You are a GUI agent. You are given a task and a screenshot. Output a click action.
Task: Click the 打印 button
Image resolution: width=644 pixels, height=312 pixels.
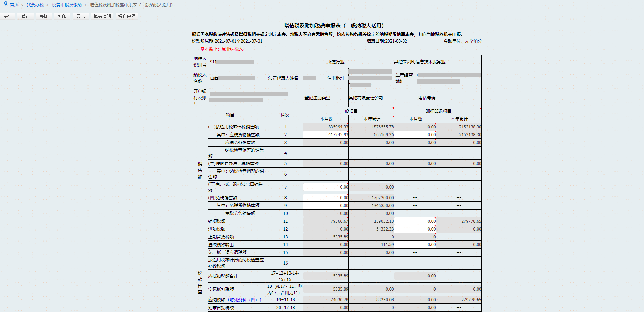62,16
